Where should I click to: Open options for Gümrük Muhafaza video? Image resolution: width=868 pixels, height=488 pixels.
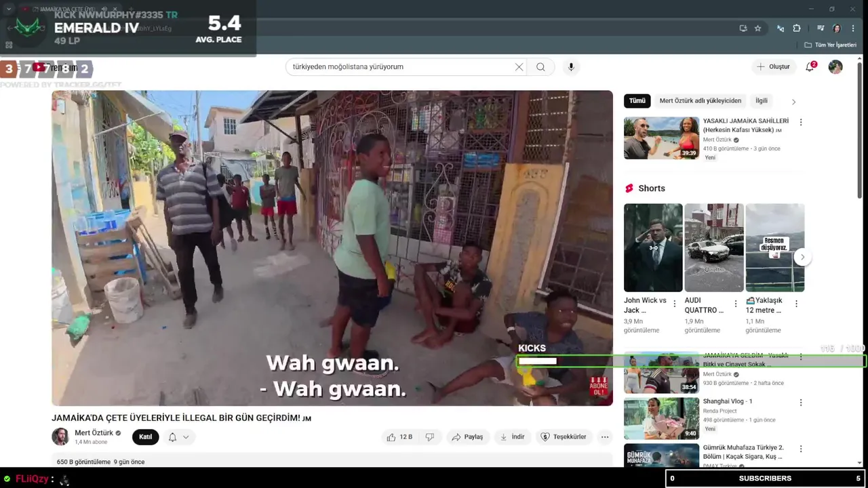click(x=801, y=449)
